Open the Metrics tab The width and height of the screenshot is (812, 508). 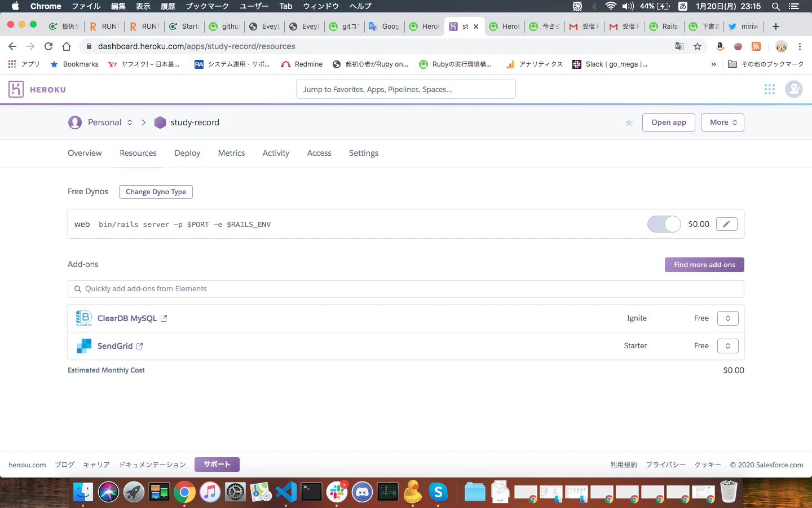231,153
